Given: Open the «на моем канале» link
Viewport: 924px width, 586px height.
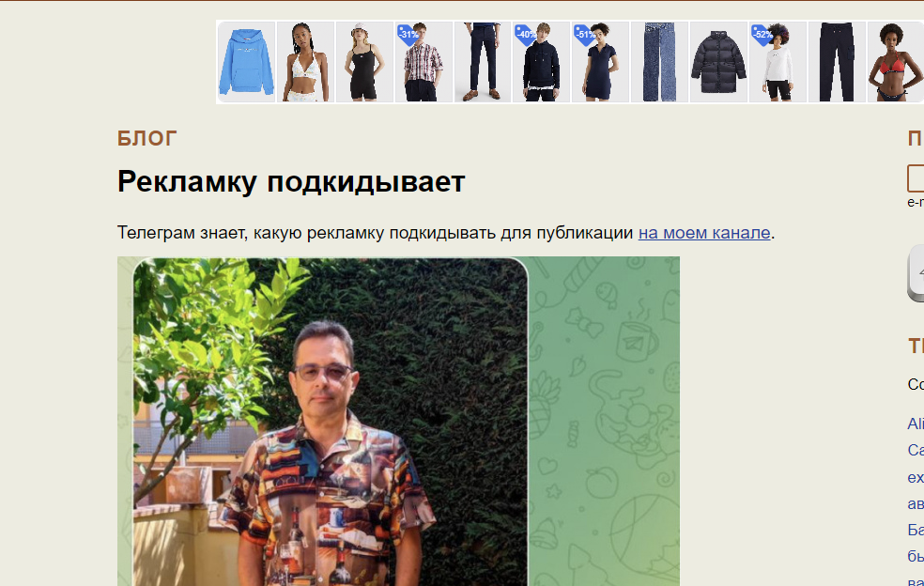Looking at the screenshot, I should pos(704,233).
